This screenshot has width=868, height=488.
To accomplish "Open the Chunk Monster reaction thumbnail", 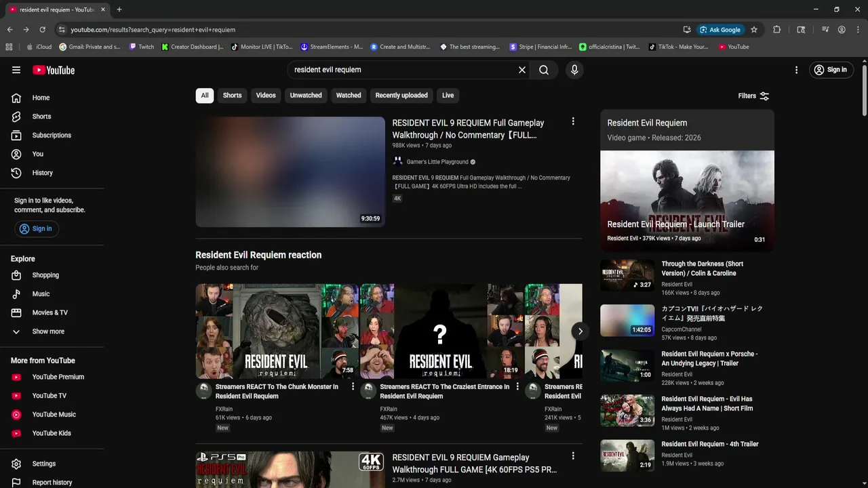I will click(x=277, y=331).
